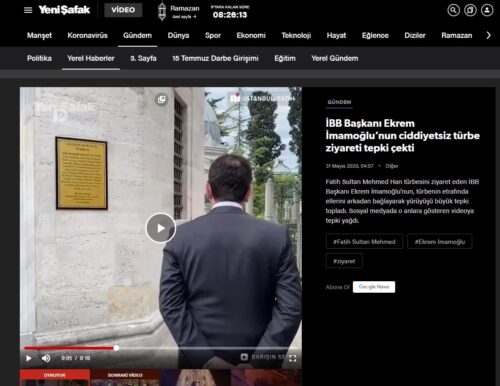Click the user account icon
This screenshot has width=500, height=386.
pyautogui.click(x=487, y=10)
